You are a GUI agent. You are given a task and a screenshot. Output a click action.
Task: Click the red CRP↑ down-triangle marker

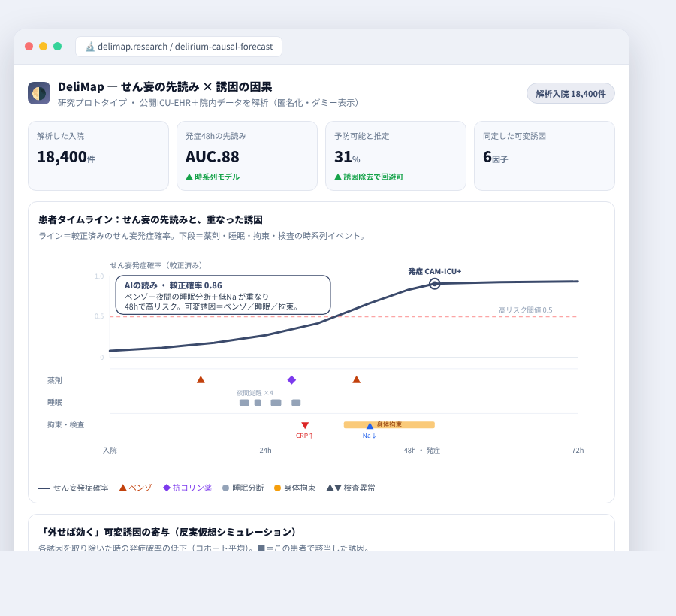(305, 425)
